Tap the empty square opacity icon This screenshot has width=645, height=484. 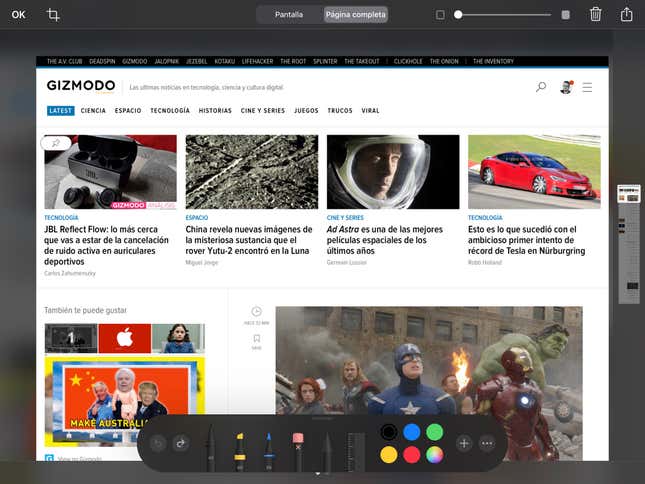(x=440, y=15)
